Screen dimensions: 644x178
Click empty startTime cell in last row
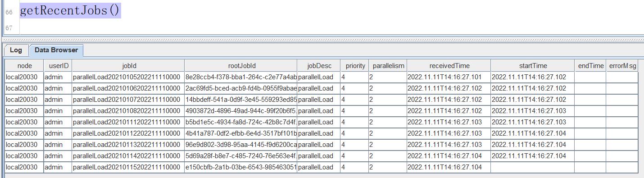click(x=533, y=167)
